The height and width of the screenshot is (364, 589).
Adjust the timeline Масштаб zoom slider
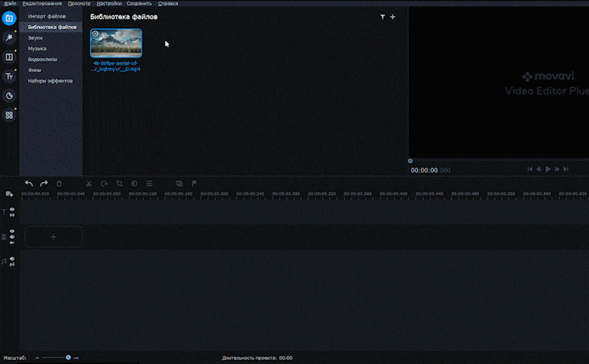(x=68, y=357)
